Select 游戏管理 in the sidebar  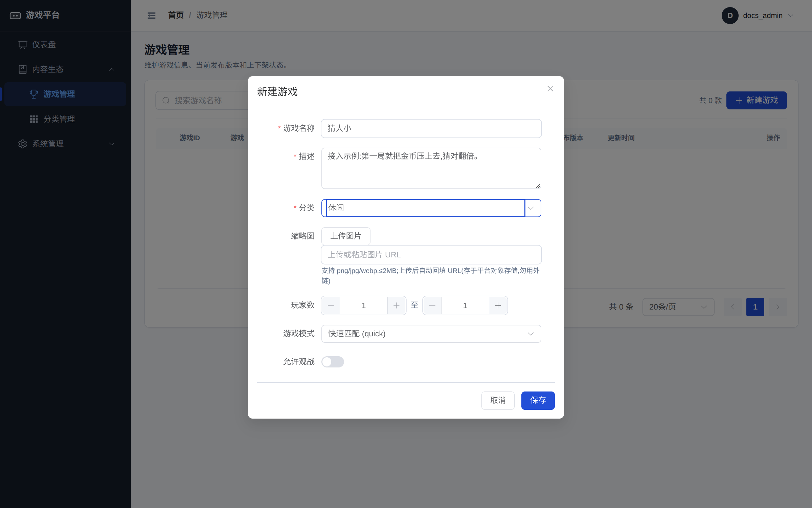[65, 94]
